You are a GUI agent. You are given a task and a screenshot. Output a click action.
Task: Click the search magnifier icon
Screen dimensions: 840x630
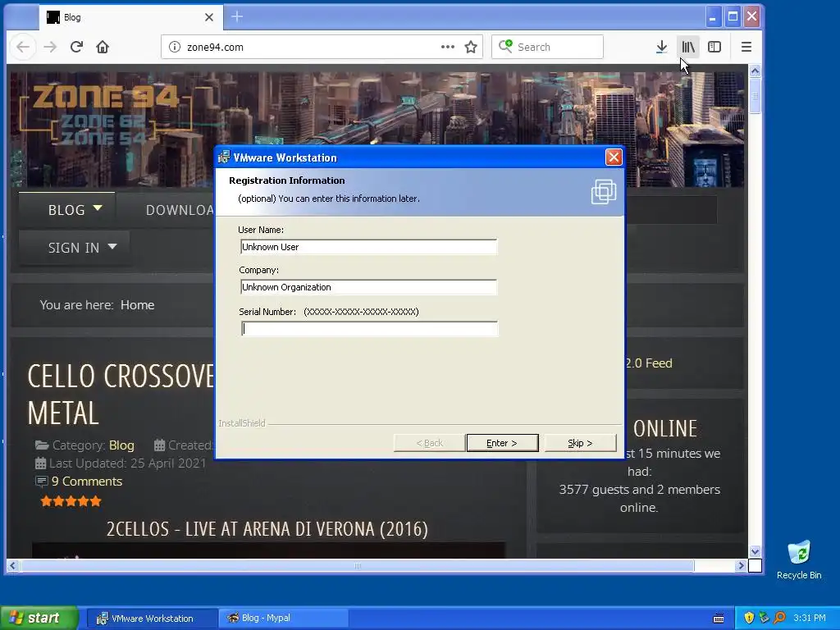pos(505,46)
